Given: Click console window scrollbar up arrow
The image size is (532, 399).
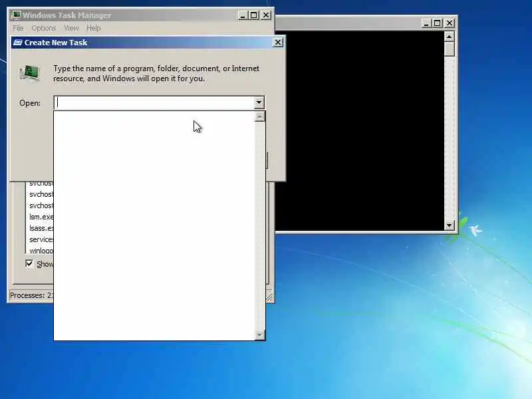Looking at the screenshot, I should 450,37.
